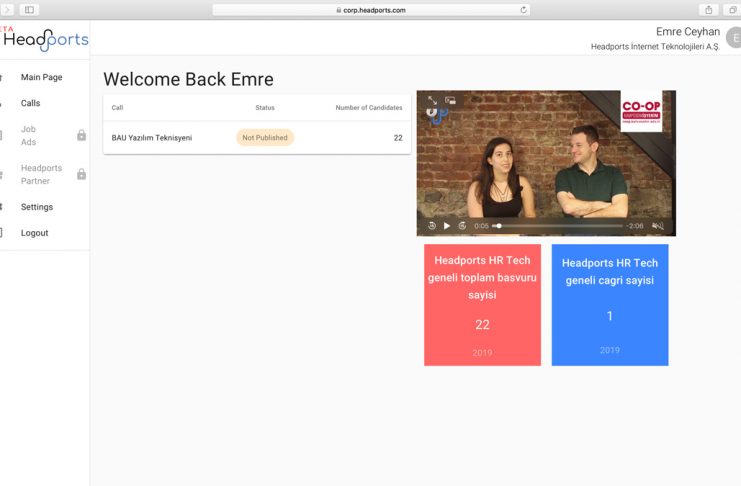Open the blue geneli cagri sayisi card
Screen dimensions: 741x486
610,305
